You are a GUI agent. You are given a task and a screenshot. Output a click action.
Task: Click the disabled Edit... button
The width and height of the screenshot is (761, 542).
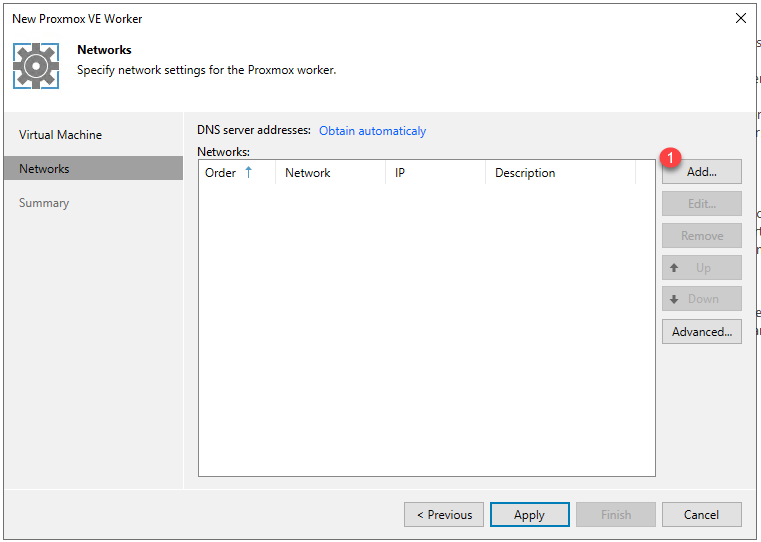(x=701, y=203)
